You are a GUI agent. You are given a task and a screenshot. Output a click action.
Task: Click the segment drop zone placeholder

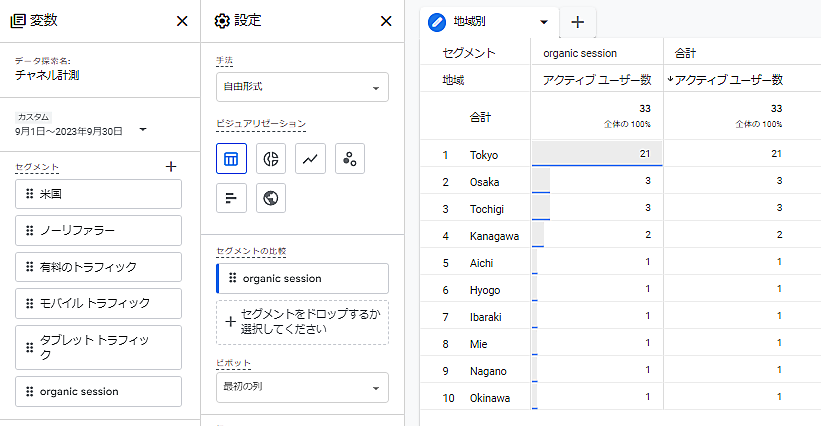coord(302,322)
